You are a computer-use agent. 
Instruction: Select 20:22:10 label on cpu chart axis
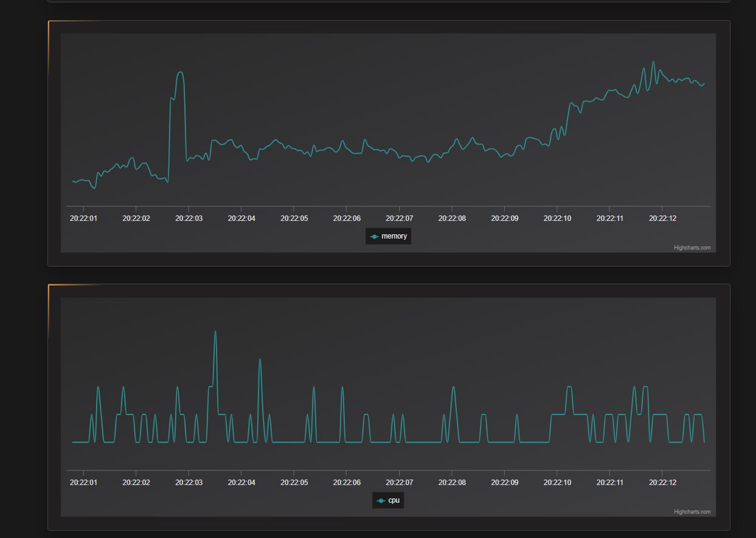pyautogui.click(x=557, y=482)
